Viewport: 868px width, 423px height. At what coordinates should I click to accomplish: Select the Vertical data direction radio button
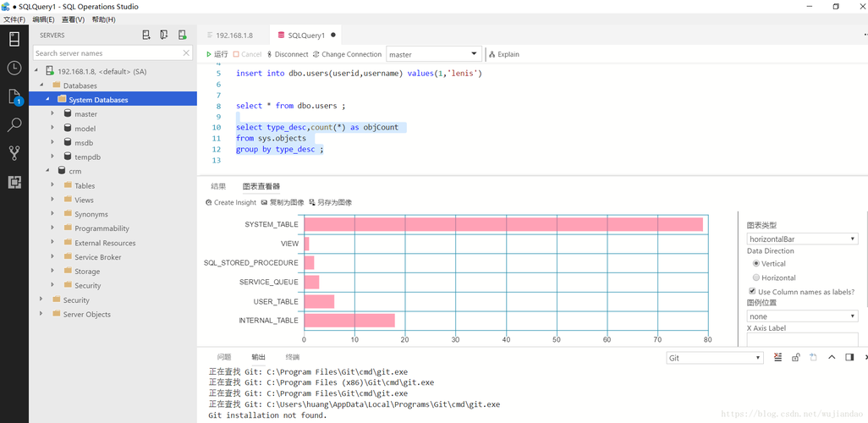point(756,264)
